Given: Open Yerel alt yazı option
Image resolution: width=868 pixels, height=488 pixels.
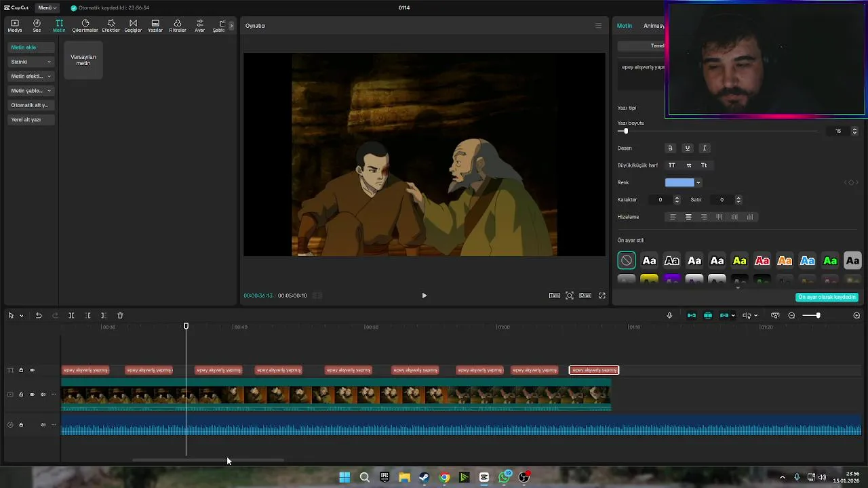Looking at the screenshot, I should (31, 119).
